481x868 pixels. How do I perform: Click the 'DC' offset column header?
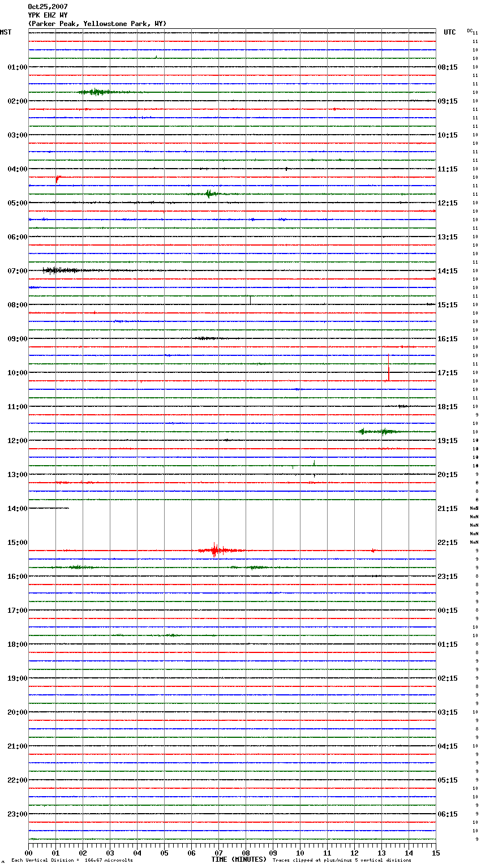pos(470,31)
